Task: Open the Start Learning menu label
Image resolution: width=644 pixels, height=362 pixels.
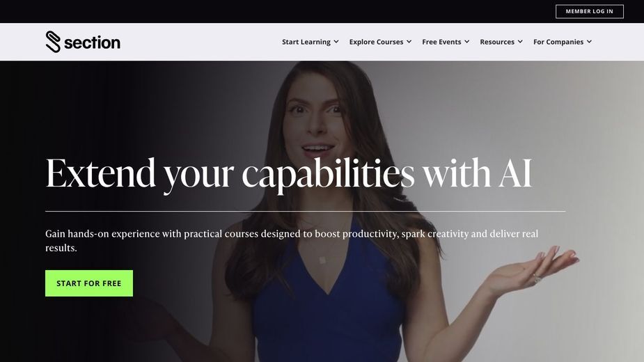Action: [x=306, y=42]
